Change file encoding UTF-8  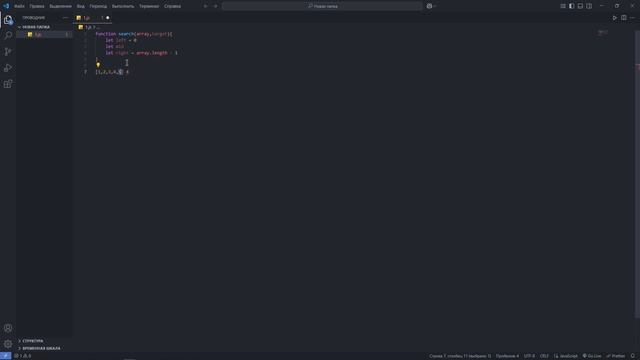[529, 356]
